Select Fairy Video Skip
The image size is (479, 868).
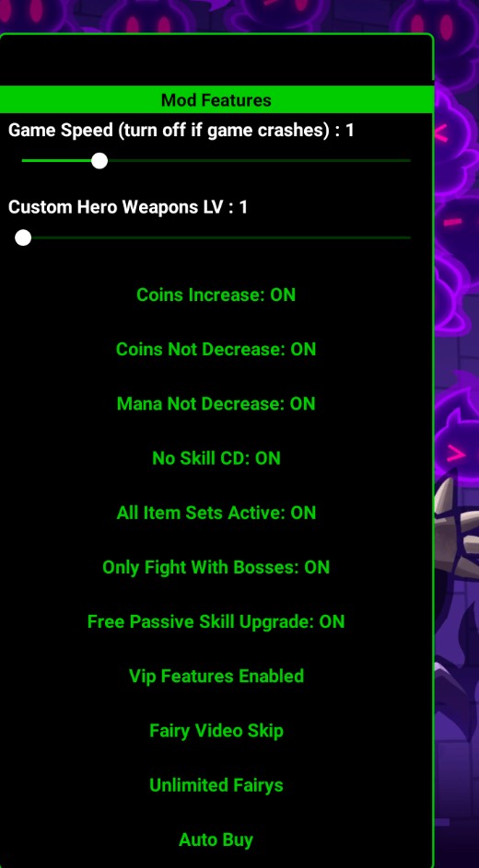point(216,731)
